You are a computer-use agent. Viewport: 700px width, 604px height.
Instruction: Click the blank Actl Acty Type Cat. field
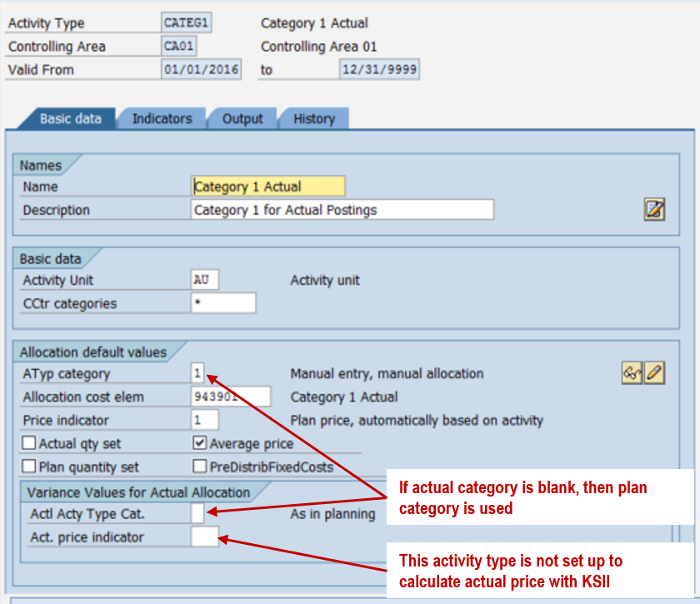tap(197, 514)
